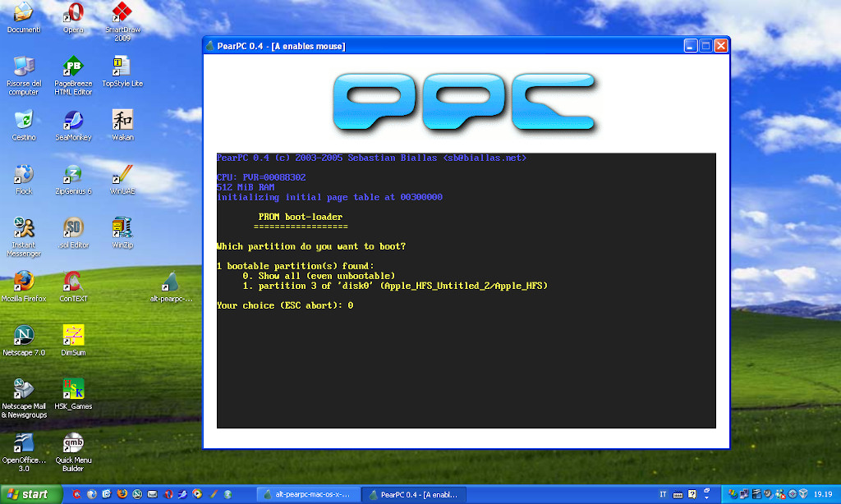
Task: Select the ConTEXT desktop shortcut
Action: click(73, 286)
